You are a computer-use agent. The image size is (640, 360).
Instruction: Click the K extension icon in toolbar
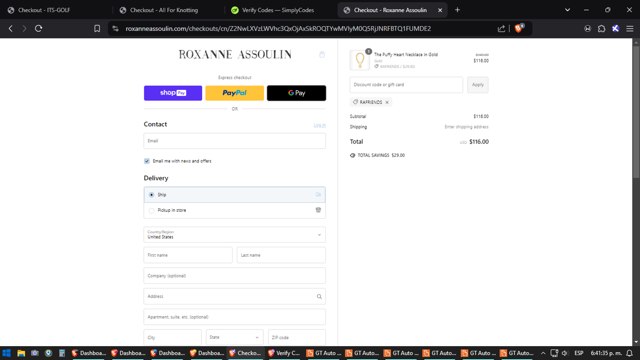pos(616,29)
